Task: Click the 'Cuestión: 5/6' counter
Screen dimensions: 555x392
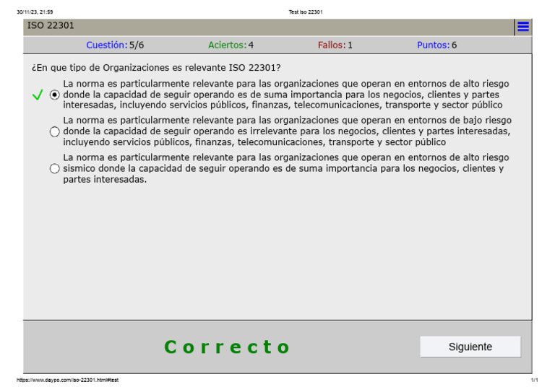Action: [x=115, y=45]
